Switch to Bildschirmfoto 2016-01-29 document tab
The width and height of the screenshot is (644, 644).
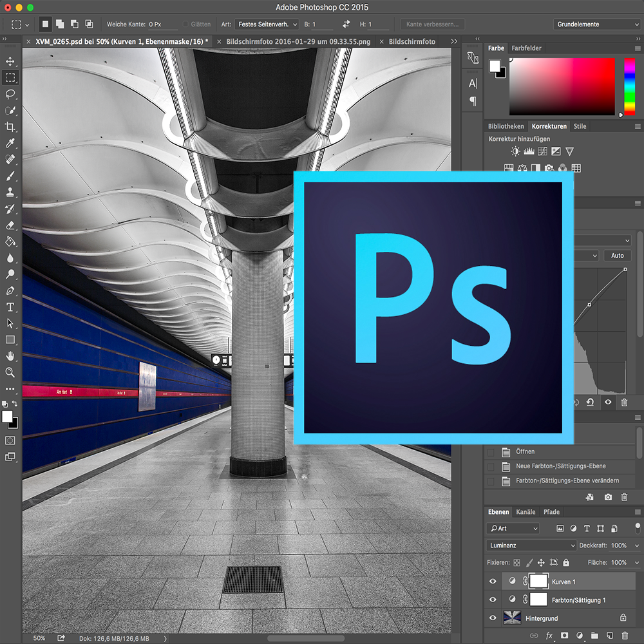click(298, 41)
